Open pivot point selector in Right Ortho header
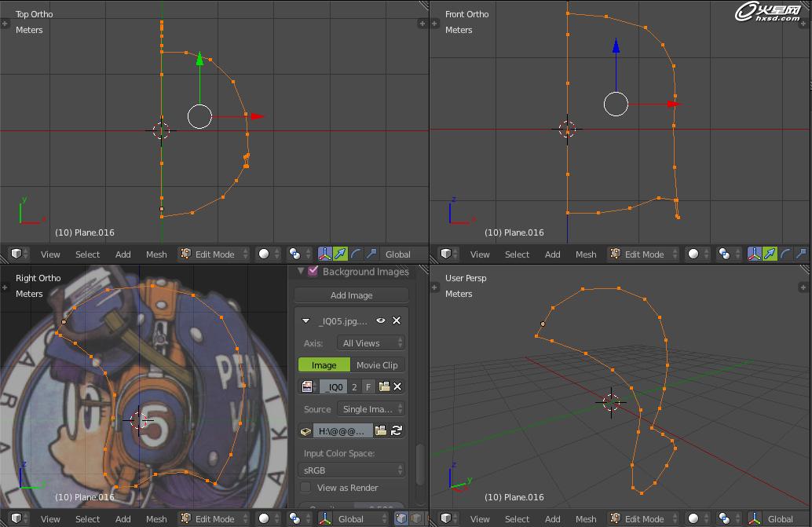The height and width of the screenshot is (527, 812). [x=298, y=518]
